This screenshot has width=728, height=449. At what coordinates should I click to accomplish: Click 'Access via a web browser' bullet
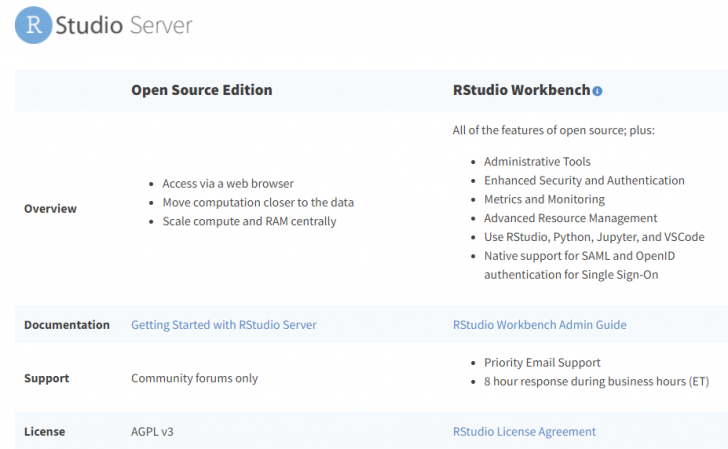point(228,183)
